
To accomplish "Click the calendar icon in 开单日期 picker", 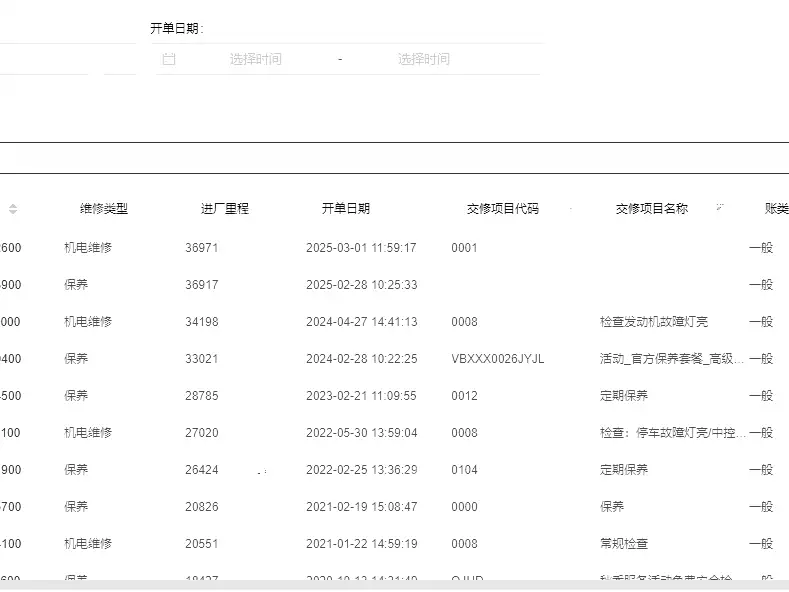I will [x=169, y=59].
